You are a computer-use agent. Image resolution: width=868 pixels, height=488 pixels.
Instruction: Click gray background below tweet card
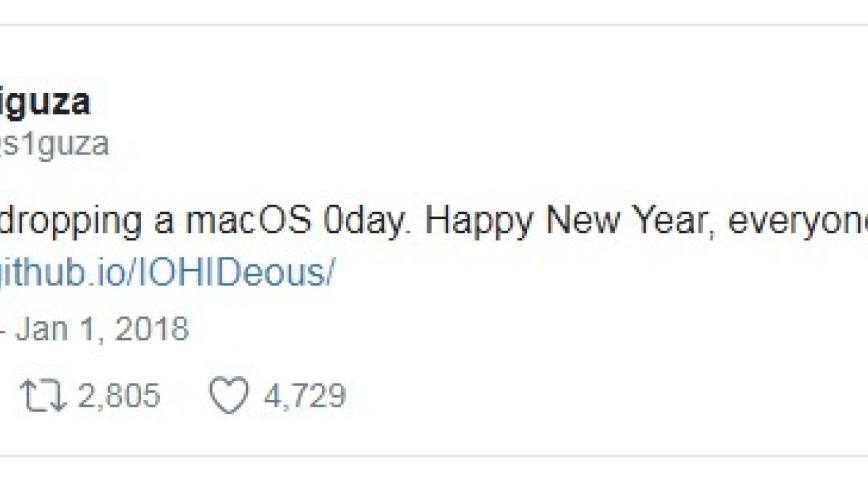coord(434,472)
